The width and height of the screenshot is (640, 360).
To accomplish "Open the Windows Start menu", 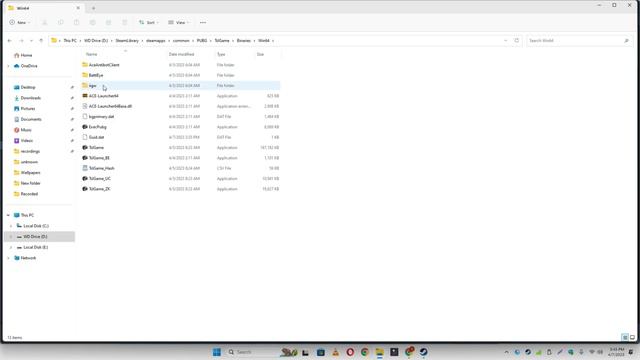I will (217, 352).
